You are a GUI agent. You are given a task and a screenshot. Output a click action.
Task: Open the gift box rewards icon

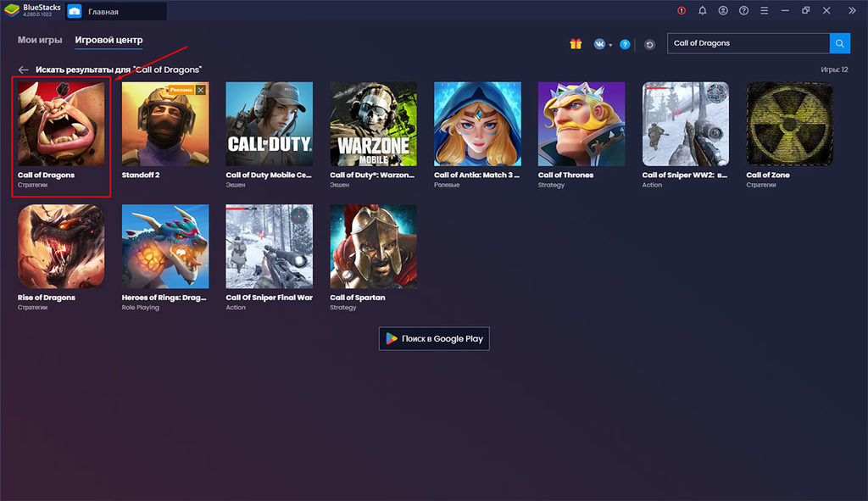576,44
